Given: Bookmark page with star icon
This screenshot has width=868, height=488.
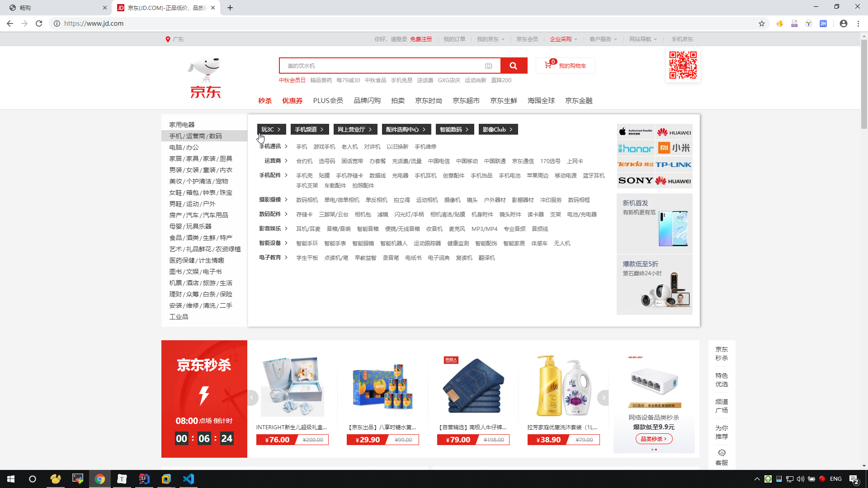Looking at the screenshot, I should pyautogui.click(x=762, y=23).
